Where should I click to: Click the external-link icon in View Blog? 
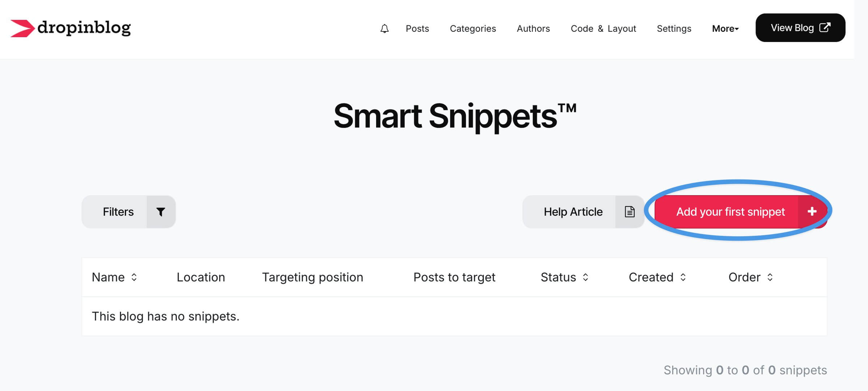825,27
